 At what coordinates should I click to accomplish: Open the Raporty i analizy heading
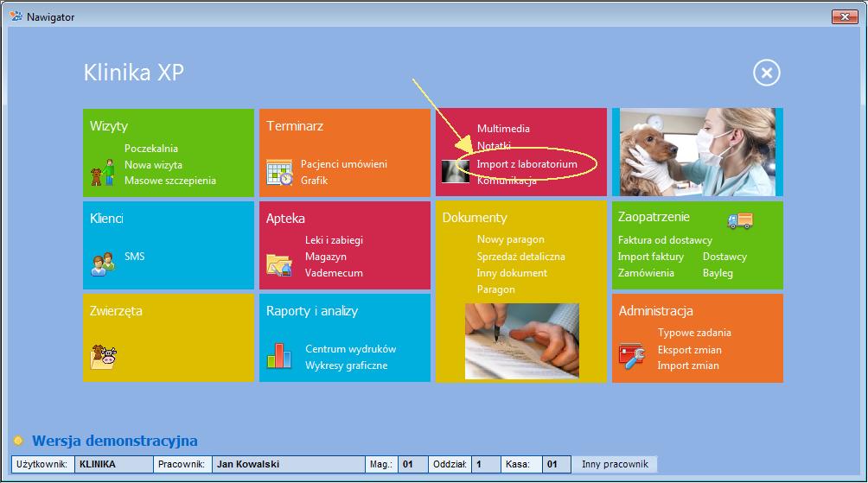click(311, 311)
